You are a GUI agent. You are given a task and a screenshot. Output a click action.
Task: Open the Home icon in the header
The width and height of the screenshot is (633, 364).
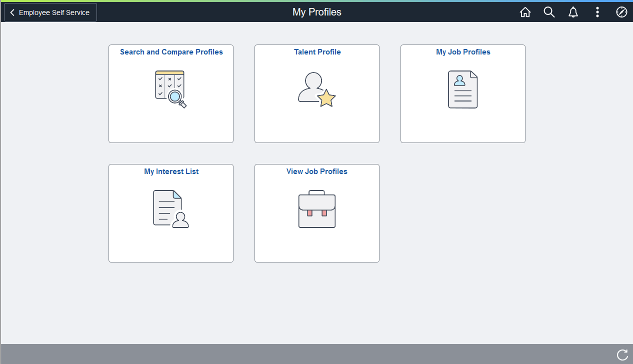525,12
